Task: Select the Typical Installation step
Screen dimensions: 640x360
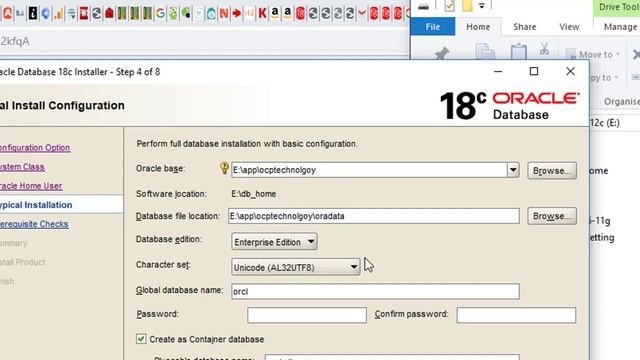Action: coord(61,204)
